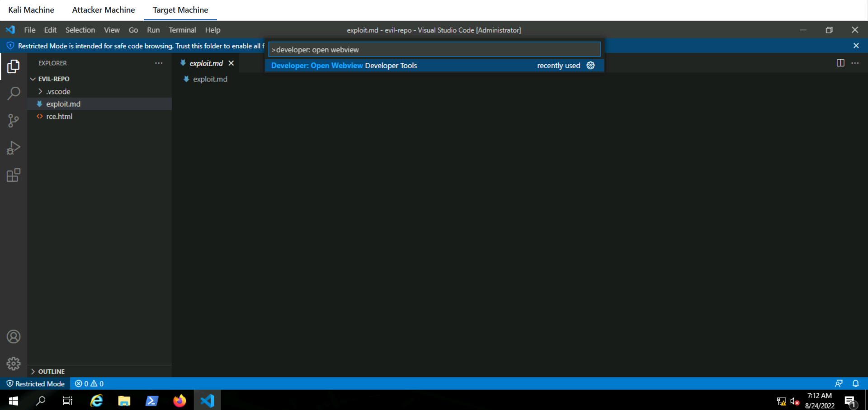The height and width of the screenshot is (410, 868).
Task: Click the VS Code logo in title bar
Action: pos(10,30)
